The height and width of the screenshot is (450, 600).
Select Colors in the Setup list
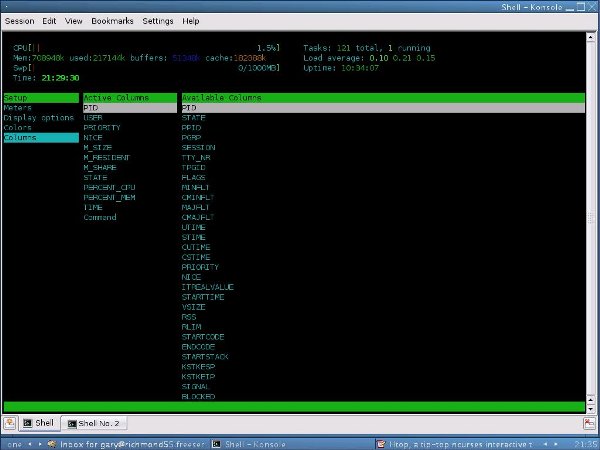pyautogui.click(x=18, y=127)
